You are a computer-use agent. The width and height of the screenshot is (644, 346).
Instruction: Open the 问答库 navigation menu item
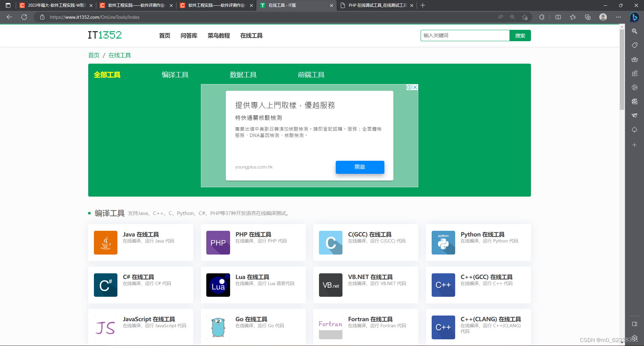(x=189, y=36)
